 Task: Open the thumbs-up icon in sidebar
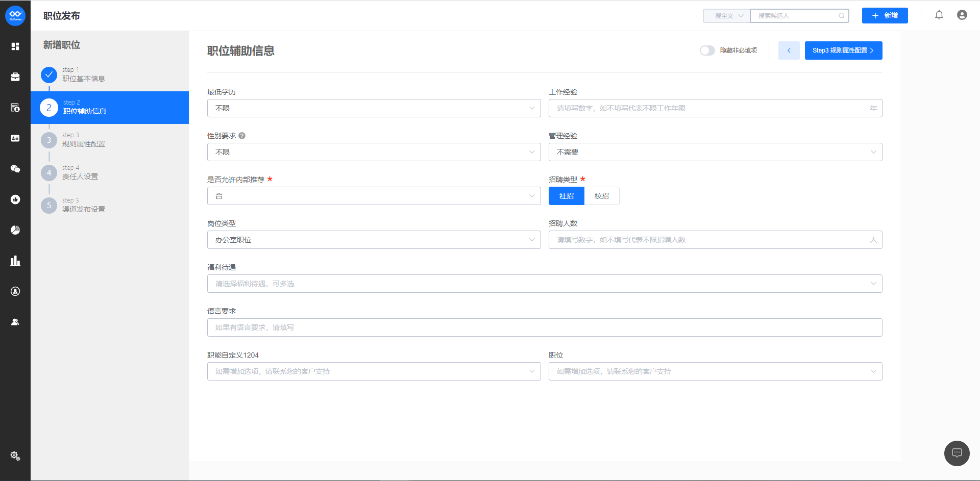tap(15, 199)
